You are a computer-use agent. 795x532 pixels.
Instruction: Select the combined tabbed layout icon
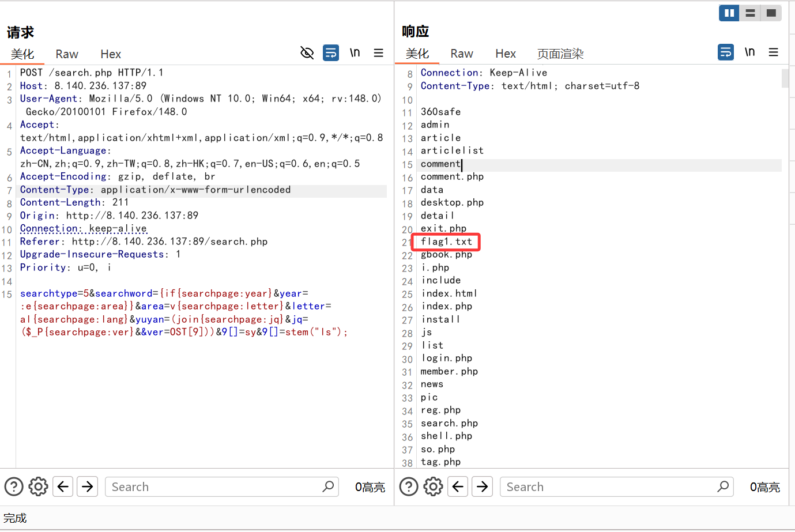(x=771, y=13)
